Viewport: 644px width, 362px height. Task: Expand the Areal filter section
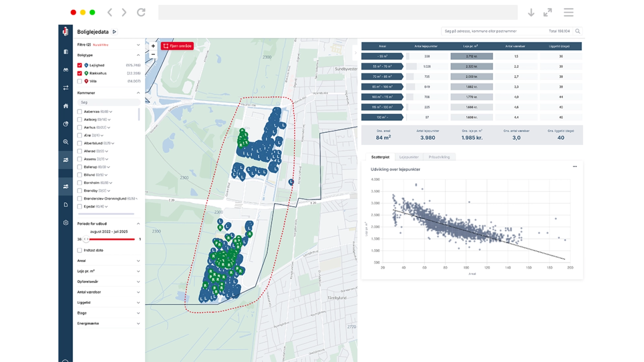click(x=138, y=261)
